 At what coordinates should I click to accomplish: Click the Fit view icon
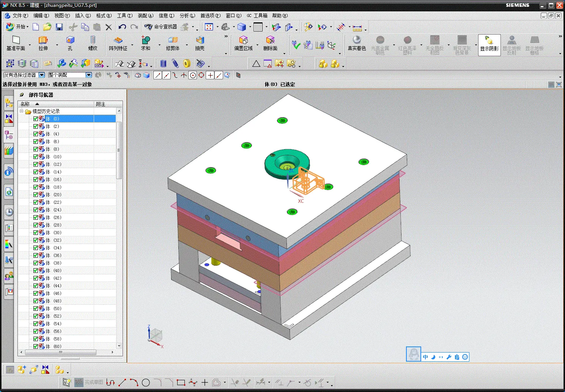[209, 27]
